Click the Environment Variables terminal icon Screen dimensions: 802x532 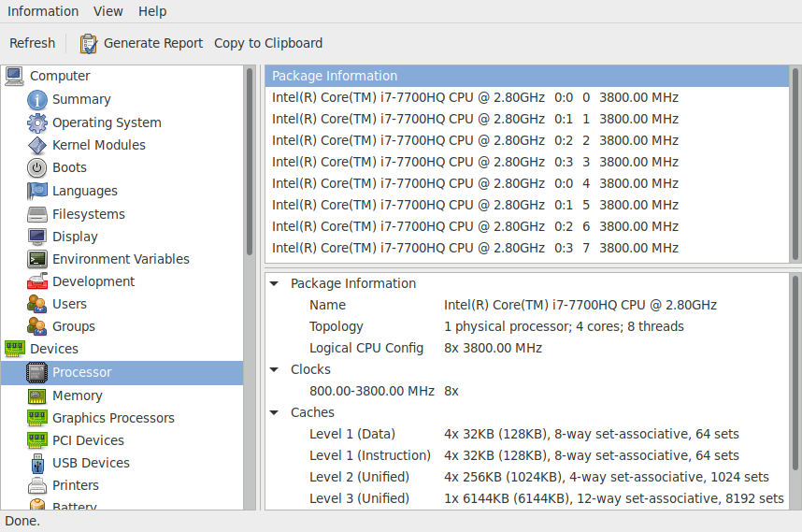pyautogui.click(x=36, y=259)
